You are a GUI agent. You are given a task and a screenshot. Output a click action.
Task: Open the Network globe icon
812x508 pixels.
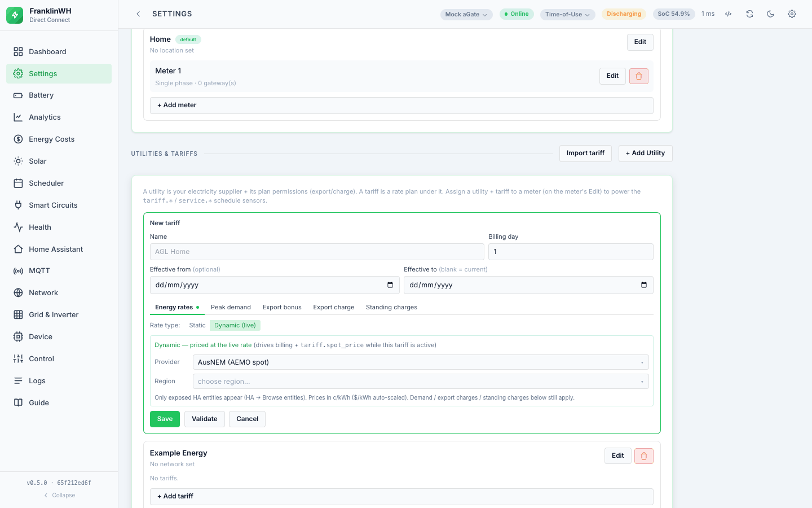point(18,293)
